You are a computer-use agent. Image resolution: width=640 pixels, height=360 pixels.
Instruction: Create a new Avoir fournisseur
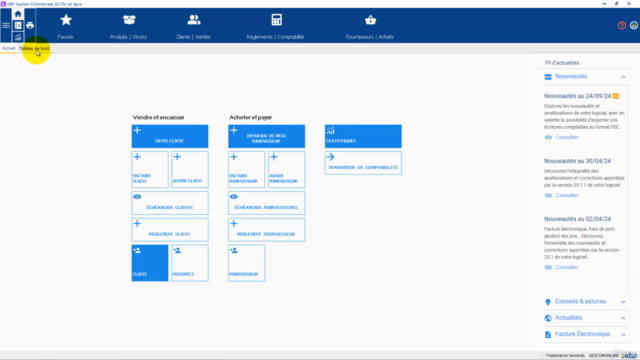[287, 169]
